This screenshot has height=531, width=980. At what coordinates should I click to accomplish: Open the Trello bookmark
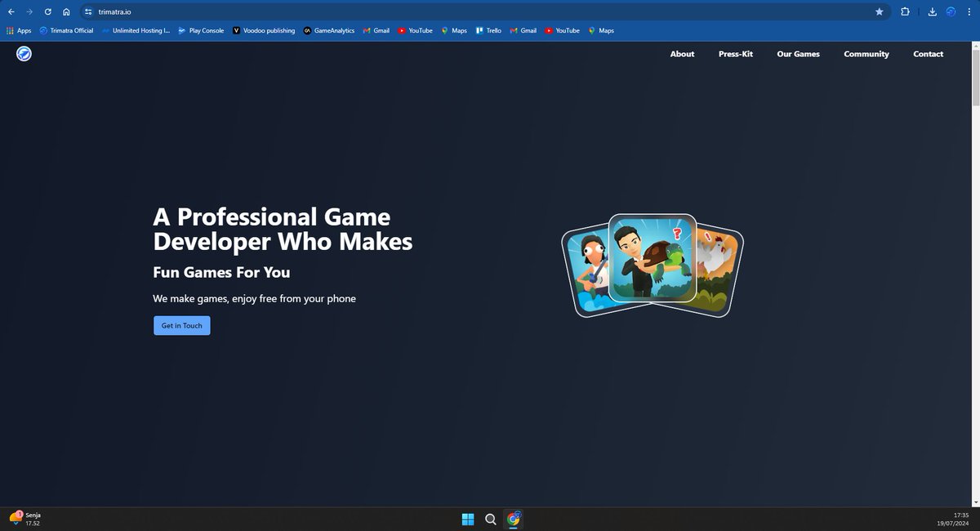[489, 30]
